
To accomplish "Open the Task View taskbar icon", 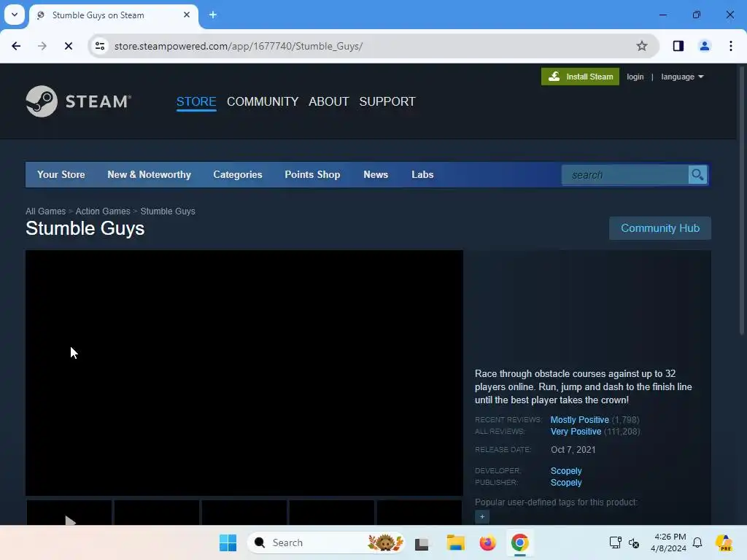I will click(422, 542).
